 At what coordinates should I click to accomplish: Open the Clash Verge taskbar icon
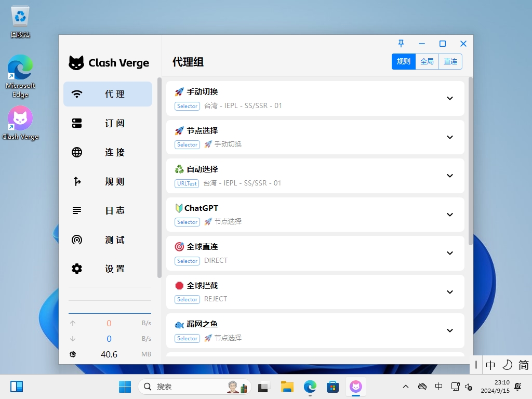click(x=356, y=387)
